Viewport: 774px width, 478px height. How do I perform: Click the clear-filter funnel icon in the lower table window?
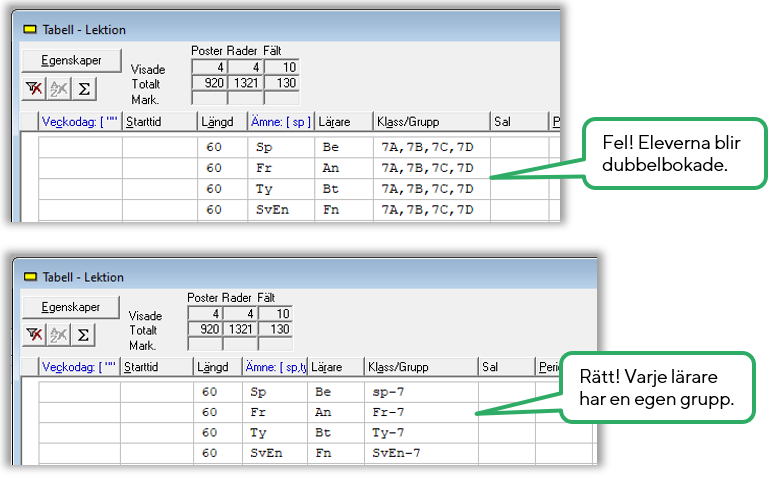tap(33, 333)
